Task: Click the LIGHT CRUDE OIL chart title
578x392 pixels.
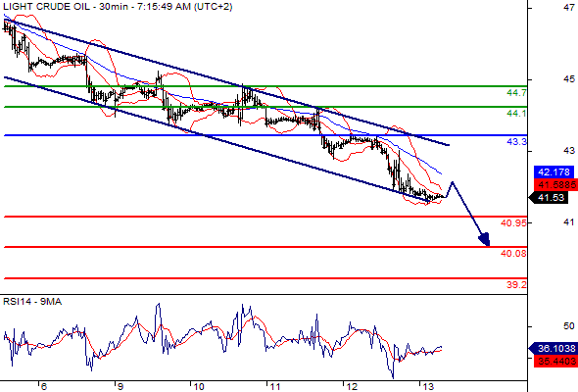Action: pos(46,7)
